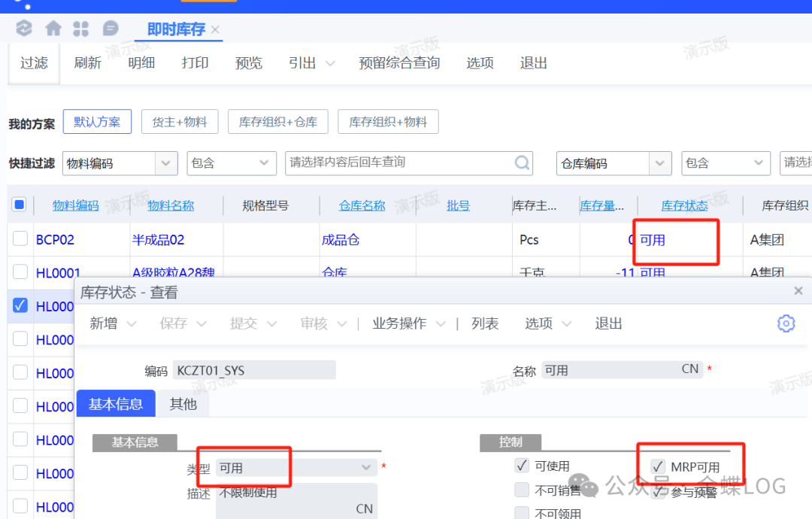
Task: Close the 库存状态 - 查看 dialog
Action: (798, 291)
